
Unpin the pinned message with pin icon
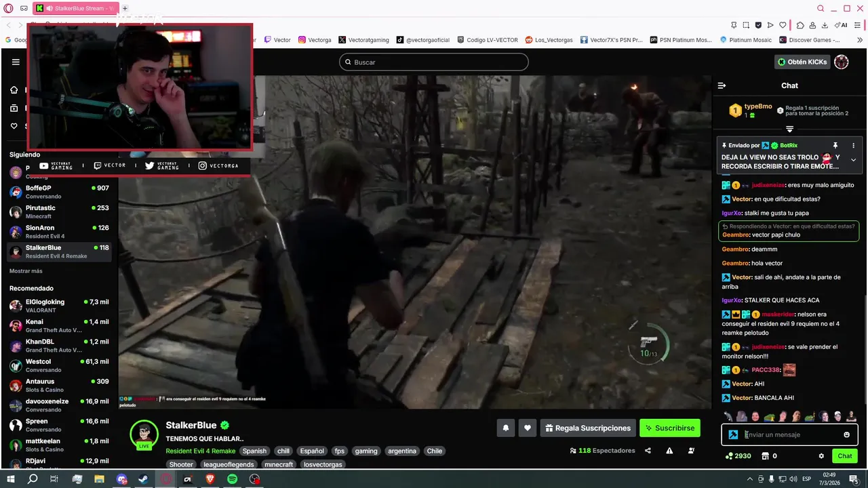835,145
